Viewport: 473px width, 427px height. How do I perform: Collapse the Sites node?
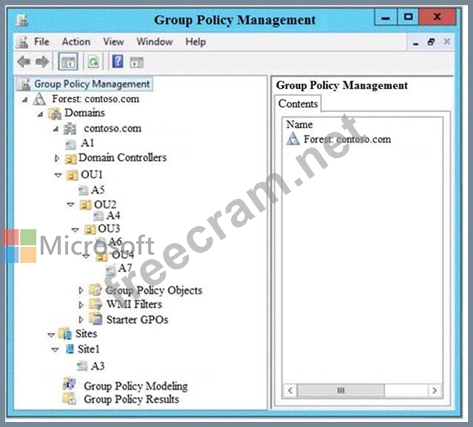[51, 334]
